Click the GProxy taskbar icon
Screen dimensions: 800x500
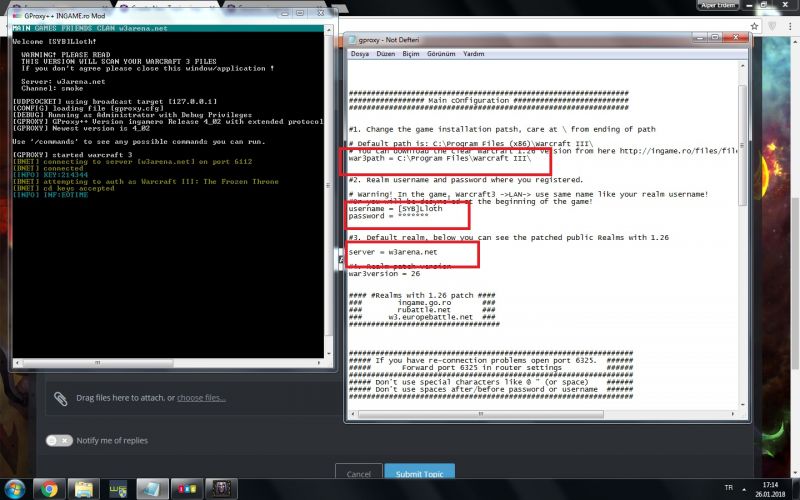[186, 489]
